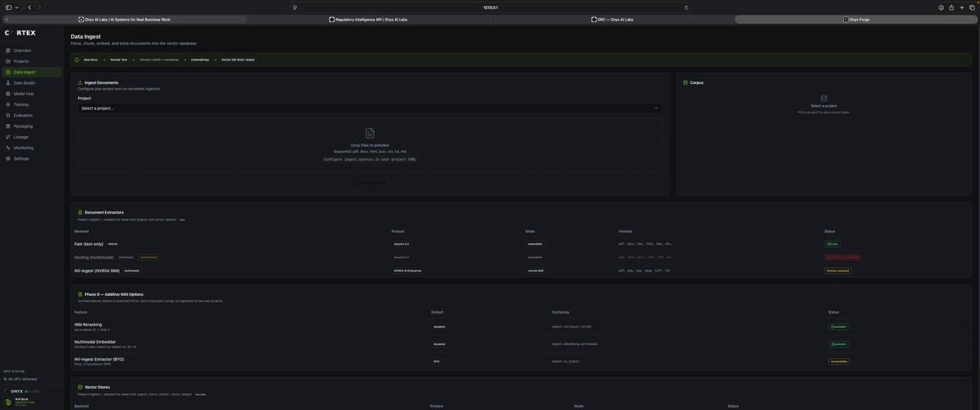This screenshot has width=980, height=410.
Task: Open a new browser tab with plus
Action: coord(962,8)
